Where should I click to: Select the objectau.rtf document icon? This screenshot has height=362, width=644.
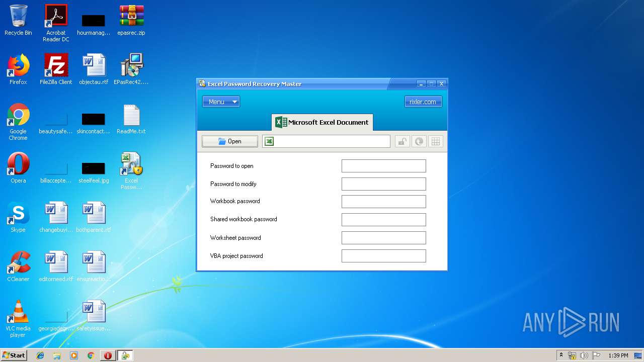(x=94, y=69)
